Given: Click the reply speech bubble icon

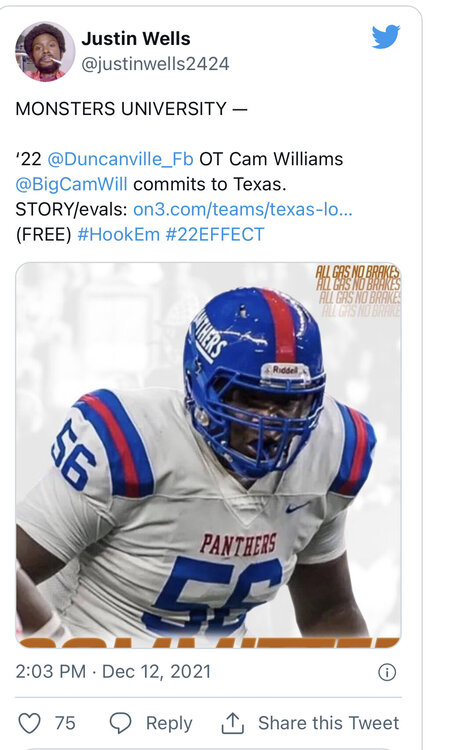Looking at the screenshot, I should (120, 723).
